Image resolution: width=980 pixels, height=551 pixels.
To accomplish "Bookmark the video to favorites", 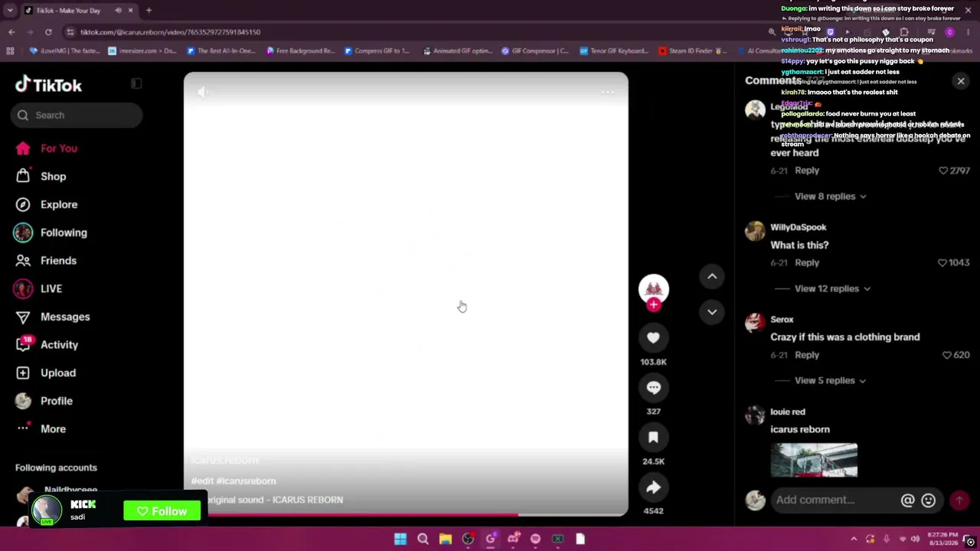I will 653,437.
